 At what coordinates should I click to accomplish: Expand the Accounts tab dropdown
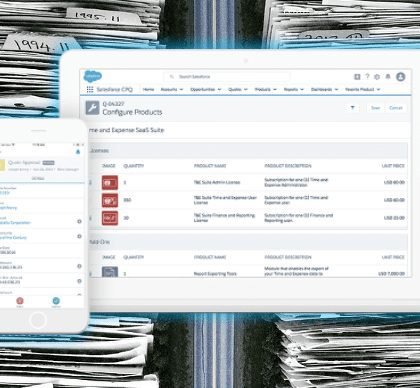pos(181,90)
